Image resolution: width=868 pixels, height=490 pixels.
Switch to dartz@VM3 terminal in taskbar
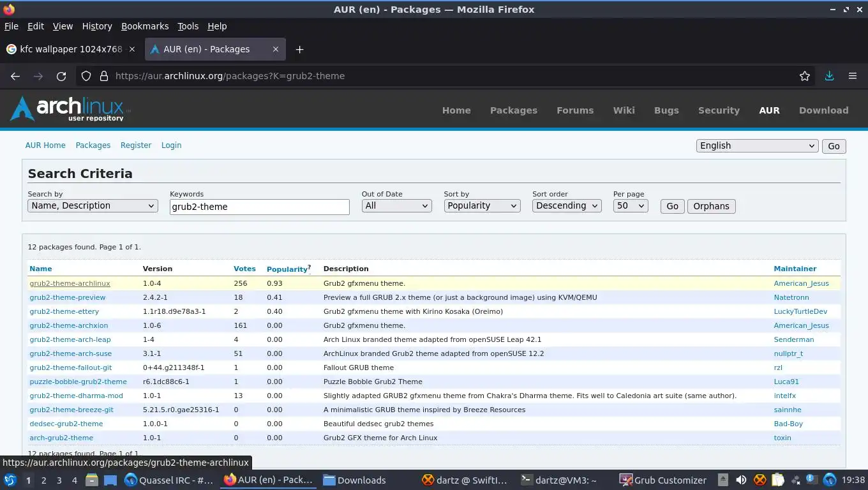559,480
